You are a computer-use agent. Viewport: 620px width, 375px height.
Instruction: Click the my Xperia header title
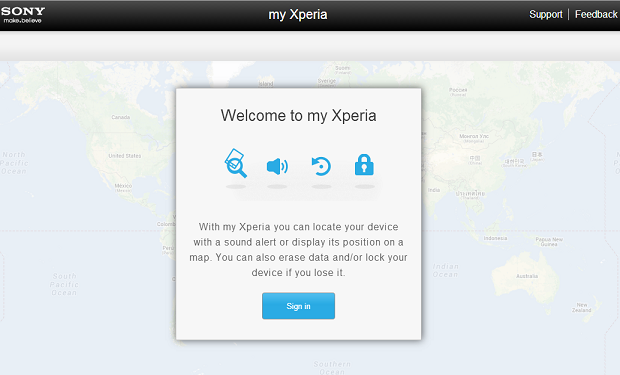point(298,15)
